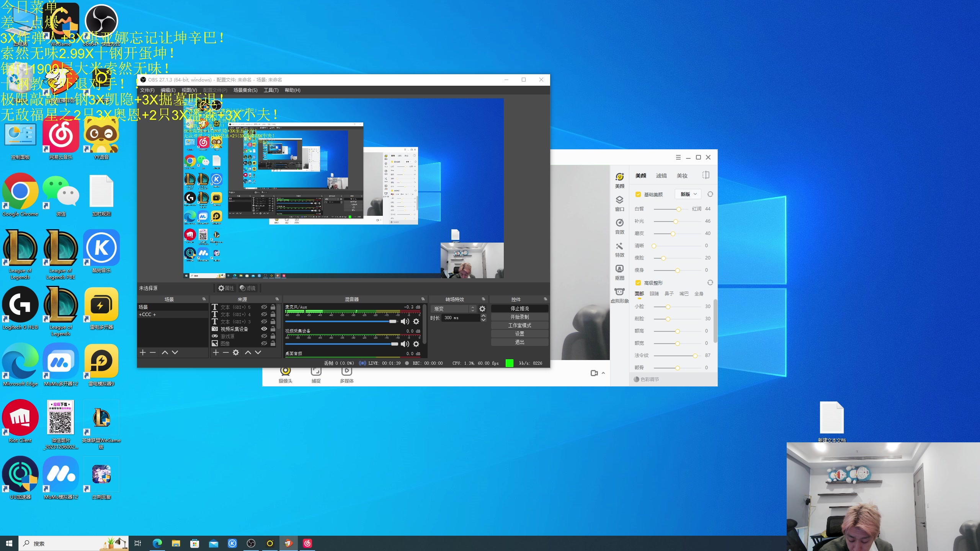Open the Windows Start menu
This screenshot has width=980, height=551.
[x=9, y=543]
